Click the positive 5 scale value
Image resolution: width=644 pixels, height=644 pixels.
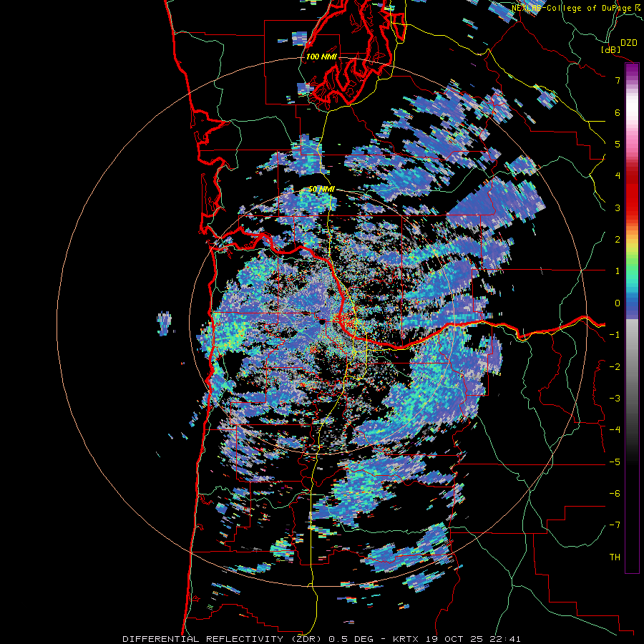coord(618,144)
